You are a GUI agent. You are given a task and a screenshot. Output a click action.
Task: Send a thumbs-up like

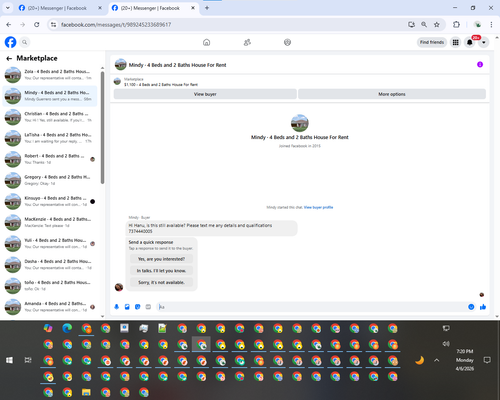point(483,307)
